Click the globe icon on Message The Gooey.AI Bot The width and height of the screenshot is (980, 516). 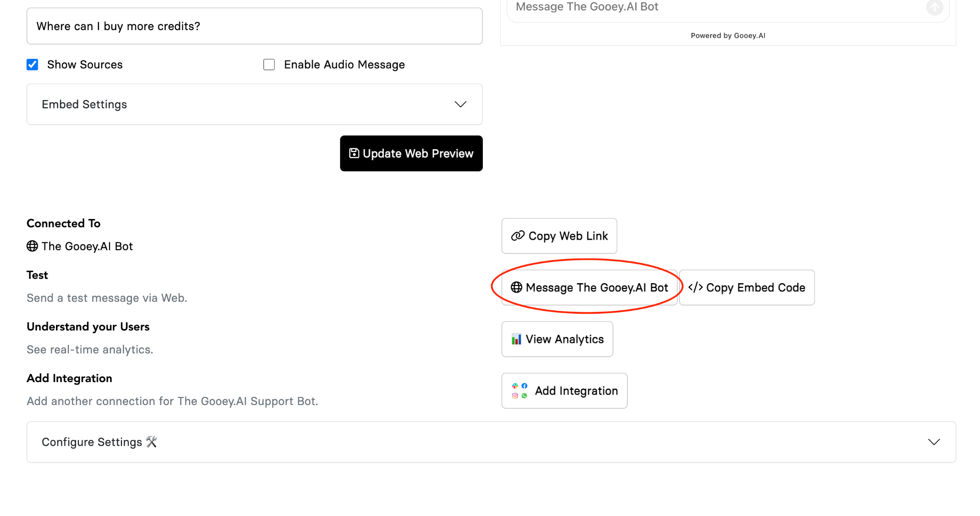pos(516,287)
